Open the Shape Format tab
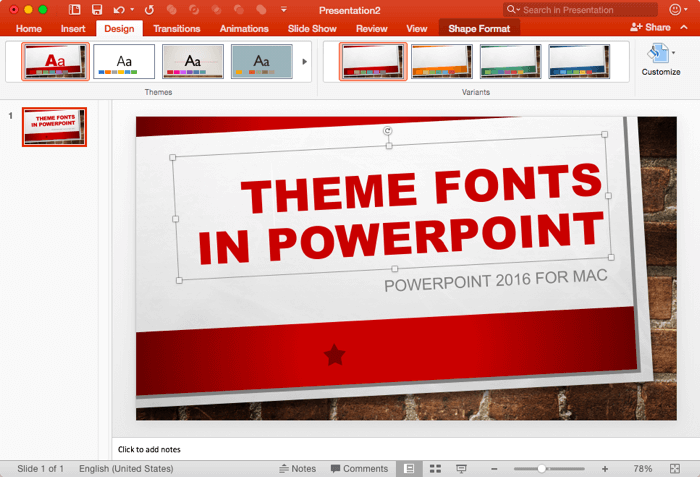700x477 pixels. (x=479, y=29)
